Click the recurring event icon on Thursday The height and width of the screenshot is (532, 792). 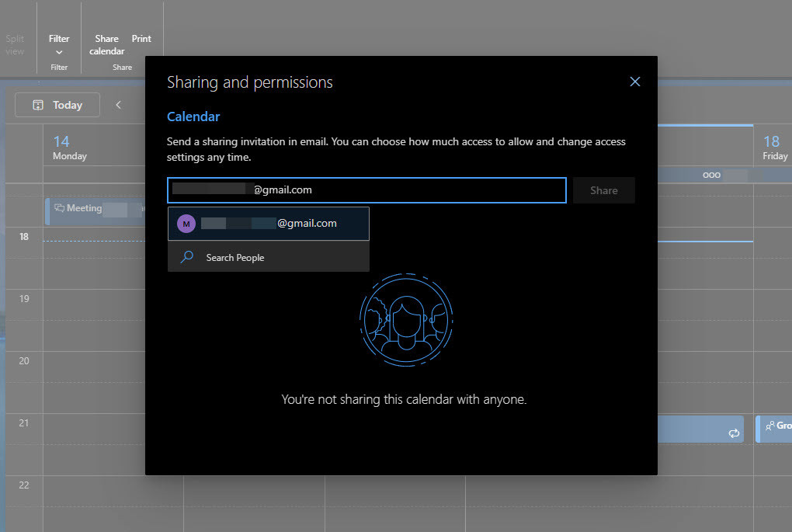[734, 433]
